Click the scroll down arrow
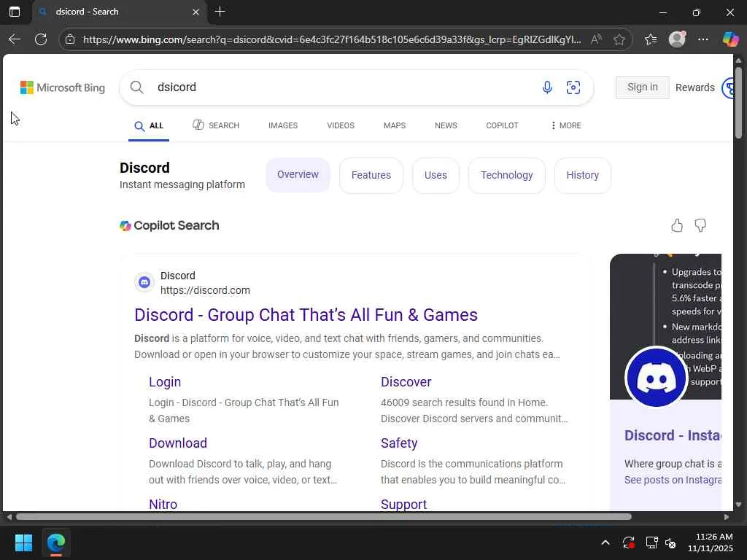 (738, 505)
